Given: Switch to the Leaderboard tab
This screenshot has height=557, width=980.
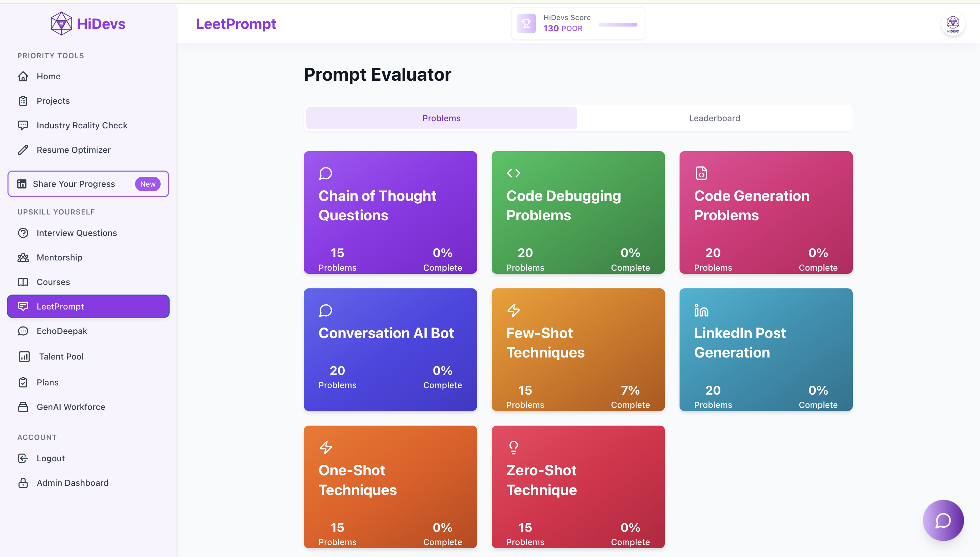Looking at the screenshot, I should tap(714, 118).
